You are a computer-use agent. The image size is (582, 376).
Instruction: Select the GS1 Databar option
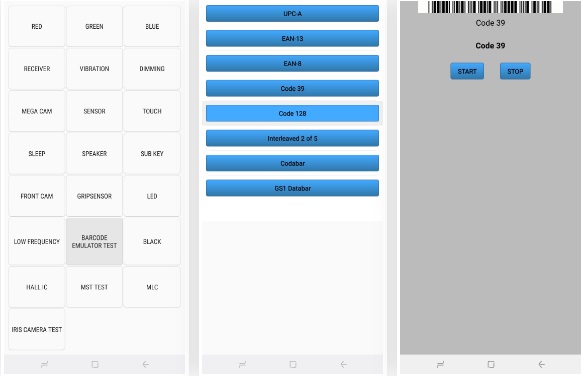pyautogui.click(x=292, y=188)
